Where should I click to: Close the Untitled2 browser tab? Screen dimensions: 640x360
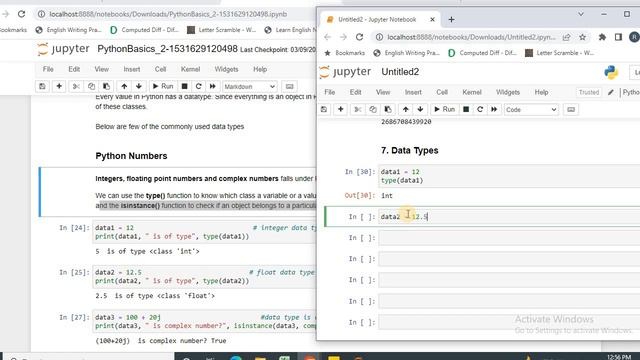click(432, 19)
